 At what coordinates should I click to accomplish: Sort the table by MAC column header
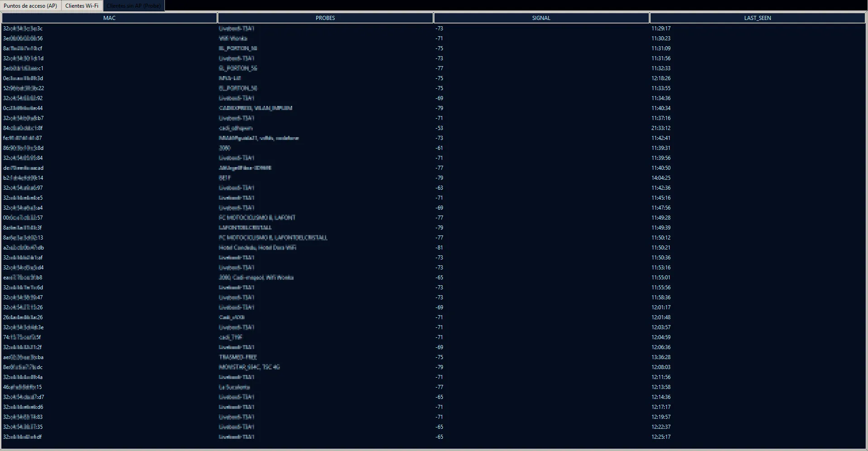(x=109, y=18)
